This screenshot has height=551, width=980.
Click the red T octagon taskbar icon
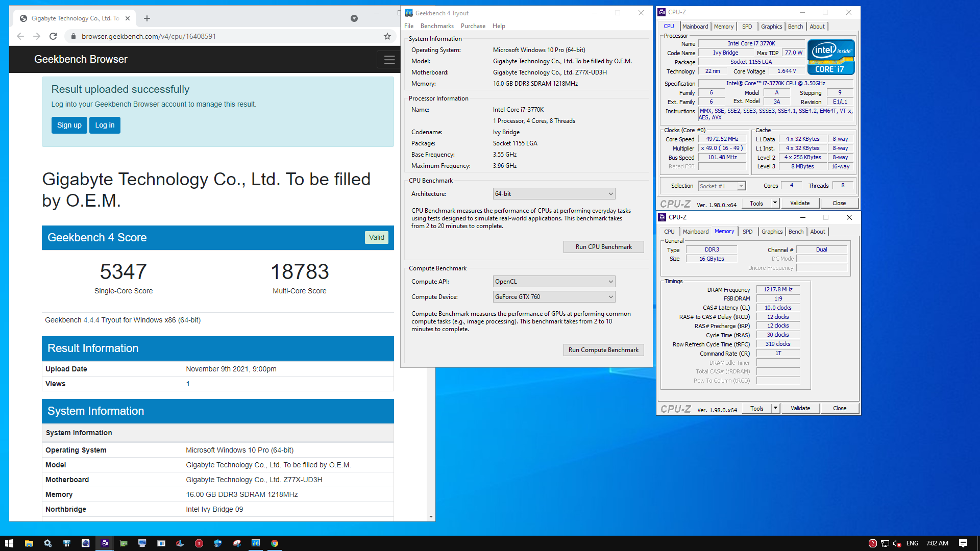pos(199,543)
